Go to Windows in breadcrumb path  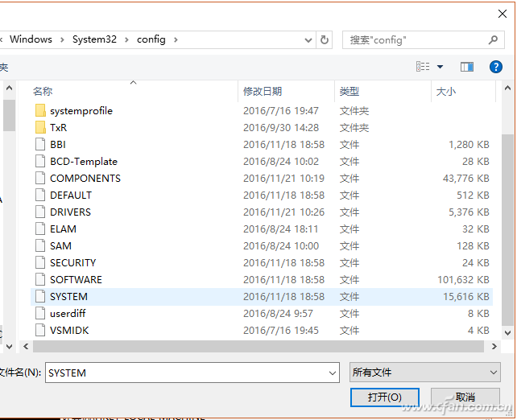pos(31,39)
